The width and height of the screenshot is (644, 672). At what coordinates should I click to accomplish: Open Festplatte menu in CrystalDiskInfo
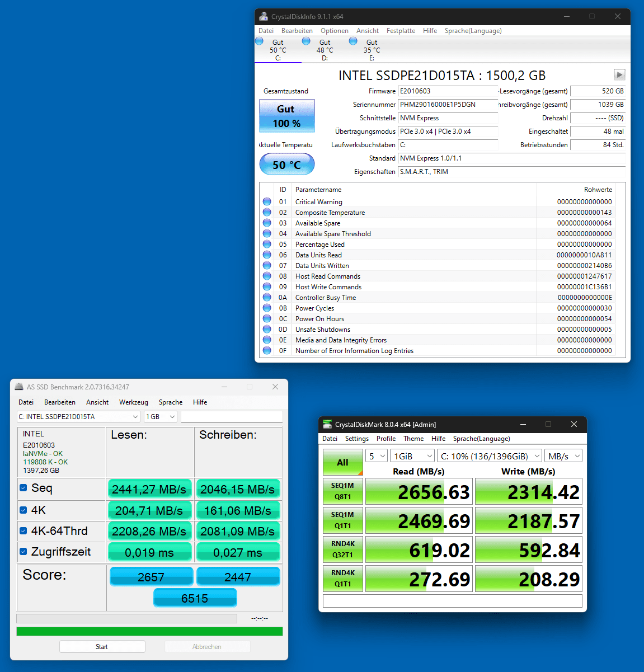point(401,31)
